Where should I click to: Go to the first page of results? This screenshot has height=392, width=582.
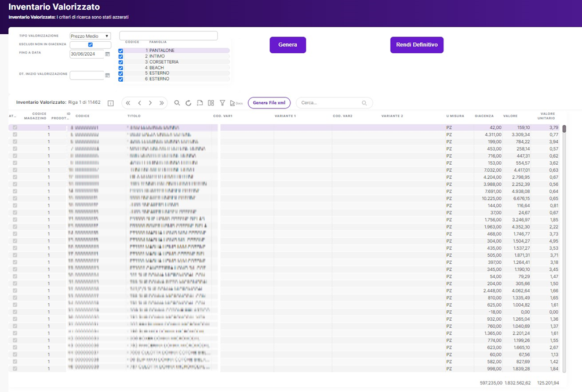[x=128, y=103]
